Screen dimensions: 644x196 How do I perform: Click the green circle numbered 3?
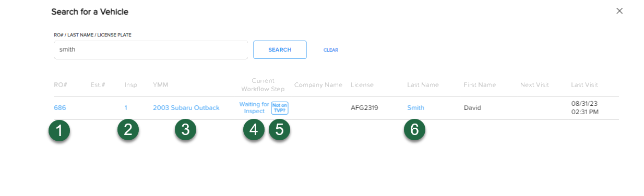pyautogui.click(x=185, y=130)
